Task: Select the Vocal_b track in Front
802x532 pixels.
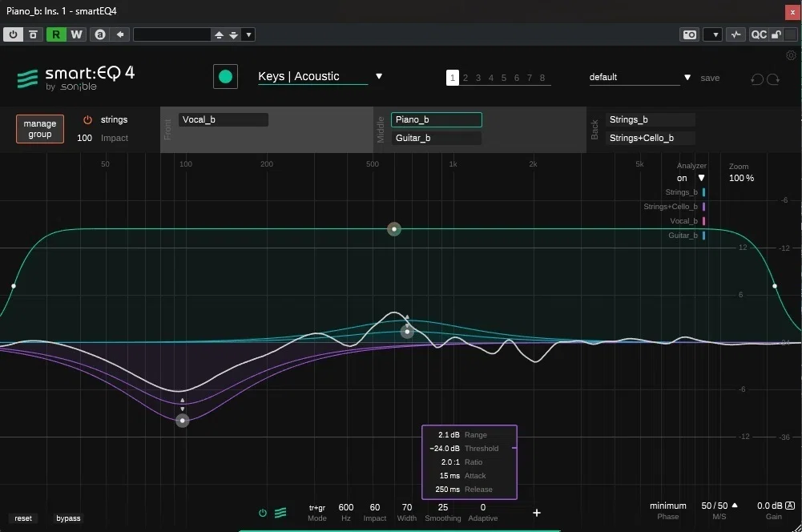Action: pos(224,119)
